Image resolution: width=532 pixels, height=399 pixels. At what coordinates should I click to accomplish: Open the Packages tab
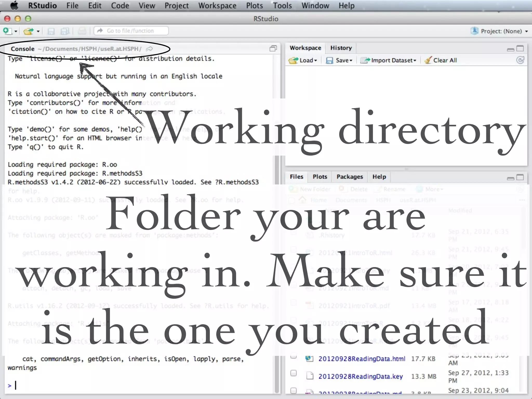click(349, 177)
